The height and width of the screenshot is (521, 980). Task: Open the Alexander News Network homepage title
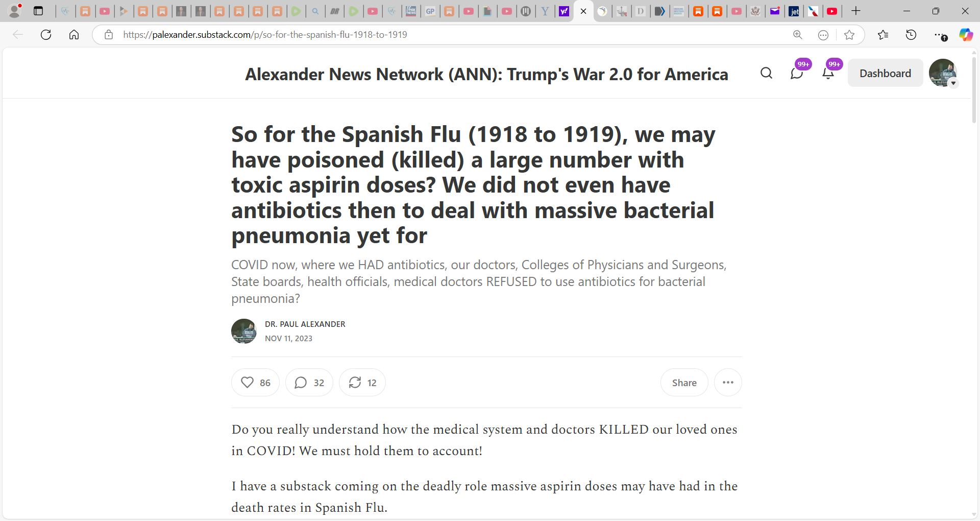click(486, 74)
